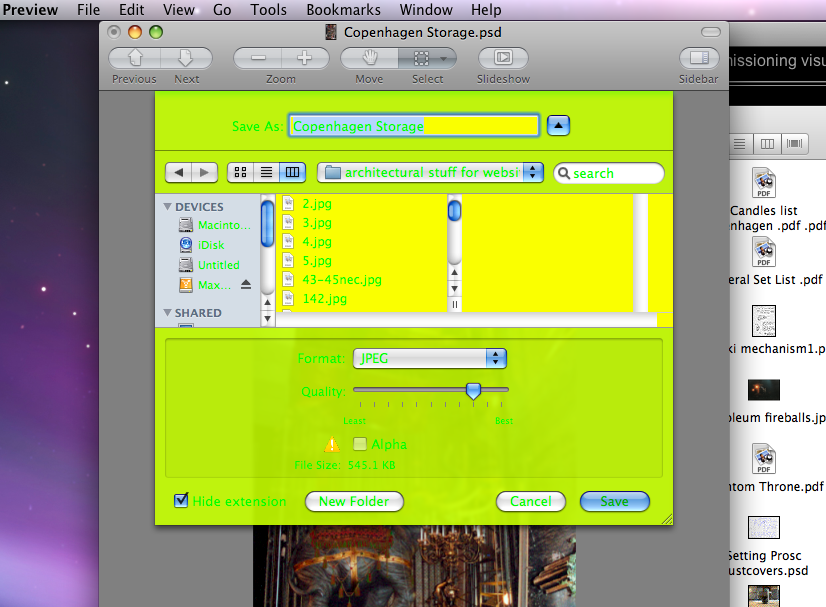Screen dimensions: 826x607
Task: Switch file browser to column view
Action: [x=292, y=172]
